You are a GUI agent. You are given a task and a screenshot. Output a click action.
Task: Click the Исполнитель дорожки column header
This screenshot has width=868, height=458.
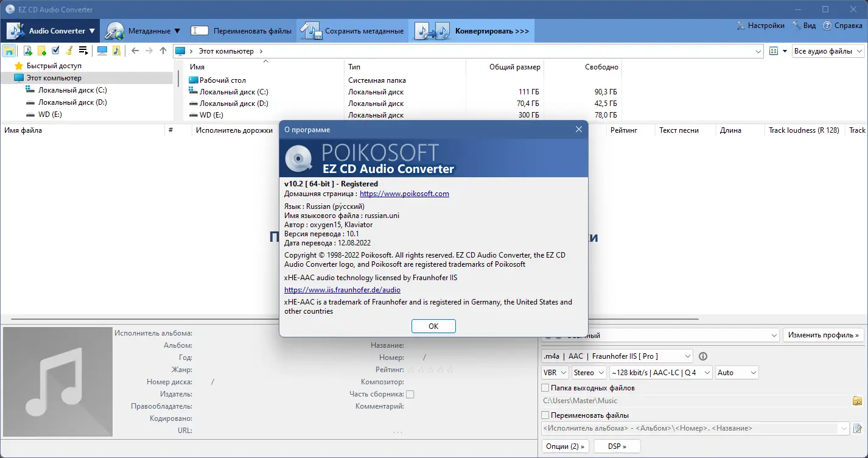234,130
